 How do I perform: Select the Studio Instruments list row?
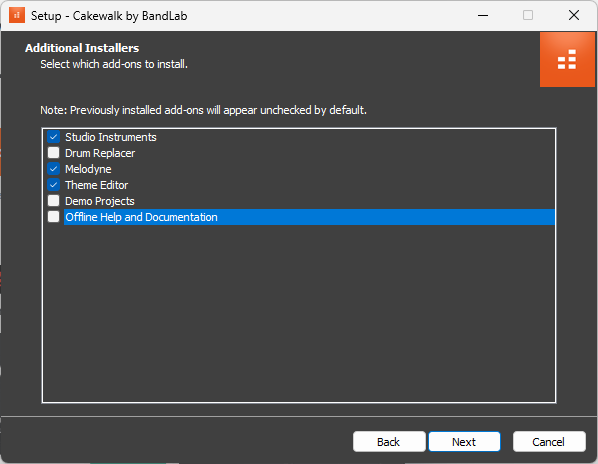(x=299, y=137)
